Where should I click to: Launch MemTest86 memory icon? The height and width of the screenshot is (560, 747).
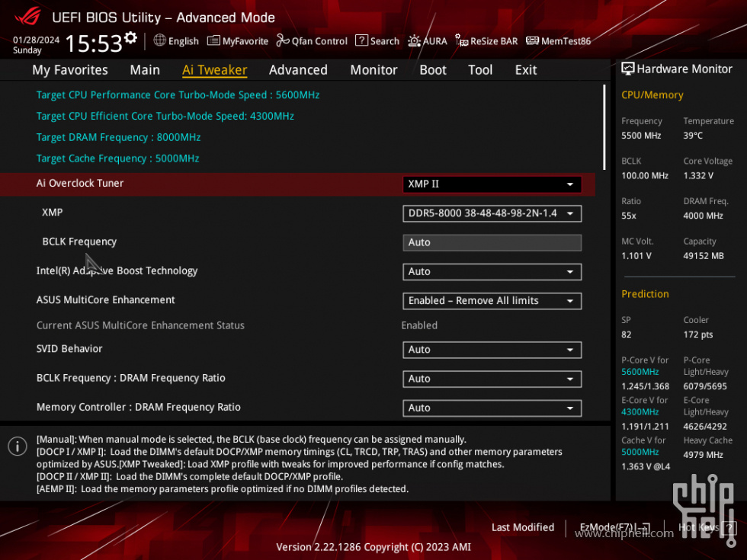pyautogui.click(x=532, y=40)
